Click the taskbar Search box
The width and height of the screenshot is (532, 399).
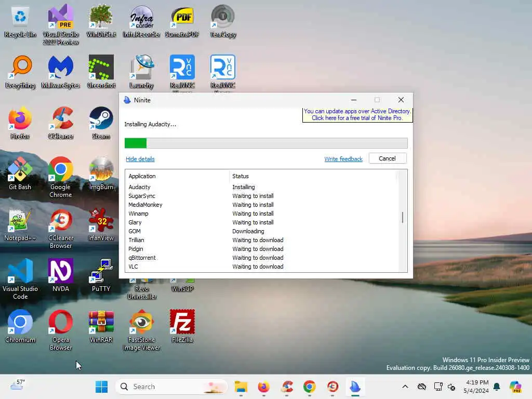point(171,387)
